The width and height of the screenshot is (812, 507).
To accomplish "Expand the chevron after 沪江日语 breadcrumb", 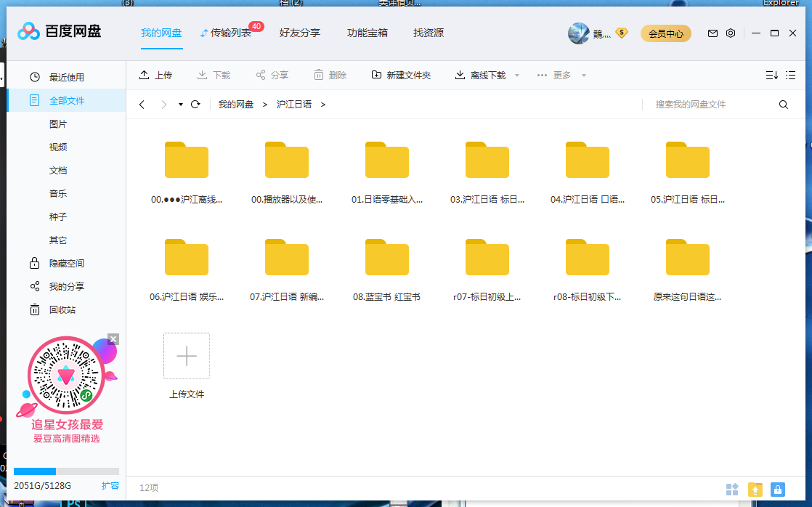I will (x=323, y=105).
